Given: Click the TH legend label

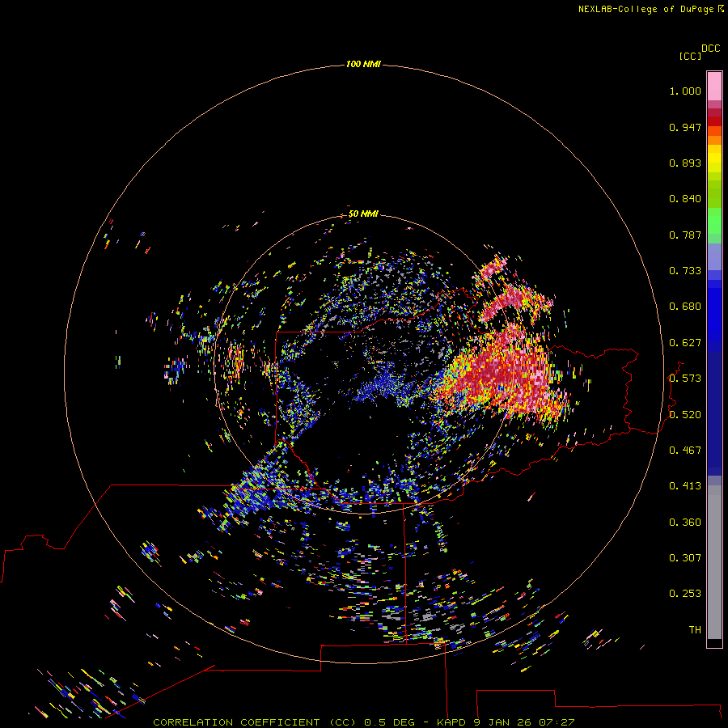Looking at the screenshot, I should (x=695, y=630).
